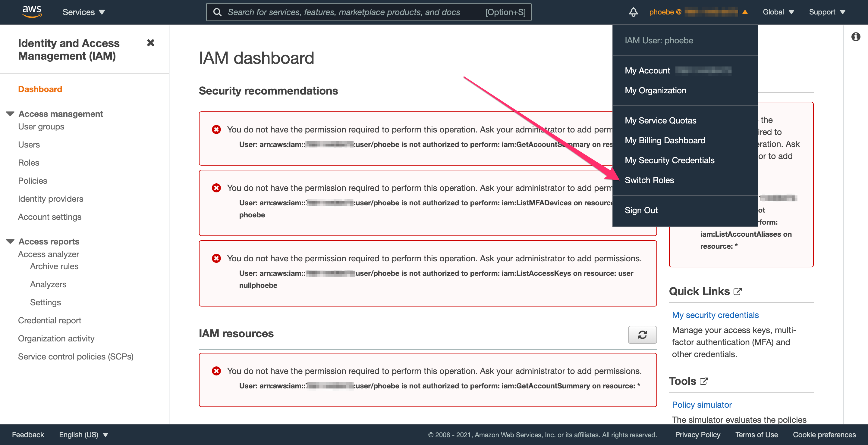Open Quick Links external link icon
The width and height of the screenshot is (868, 445).
(x=737, y=291)
